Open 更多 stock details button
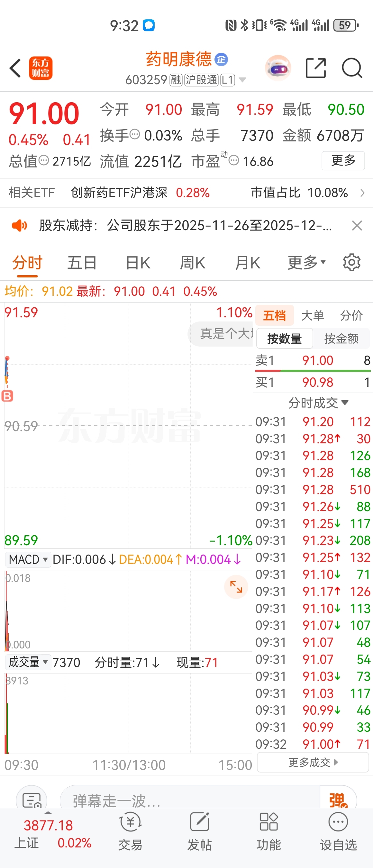 click(x=343, y=161)
